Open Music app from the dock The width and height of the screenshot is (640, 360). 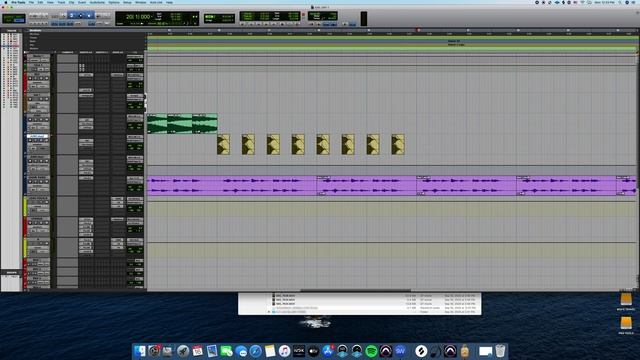284,351
